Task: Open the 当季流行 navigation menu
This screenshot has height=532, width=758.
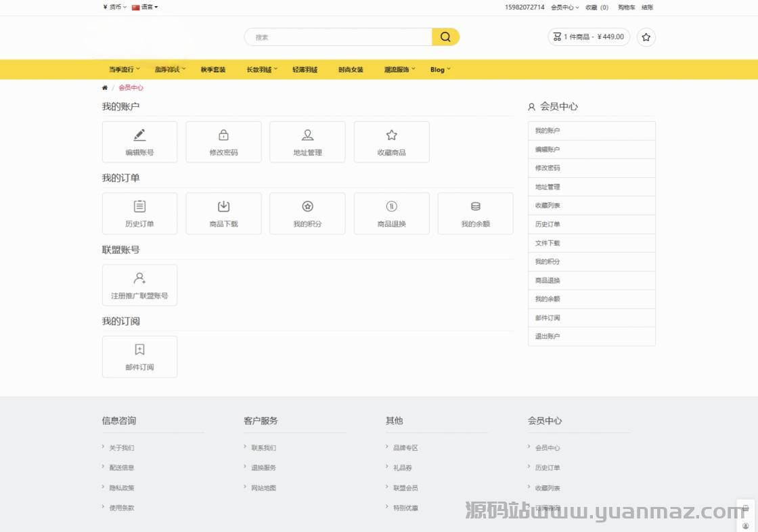Action: [x=125, y=70]
